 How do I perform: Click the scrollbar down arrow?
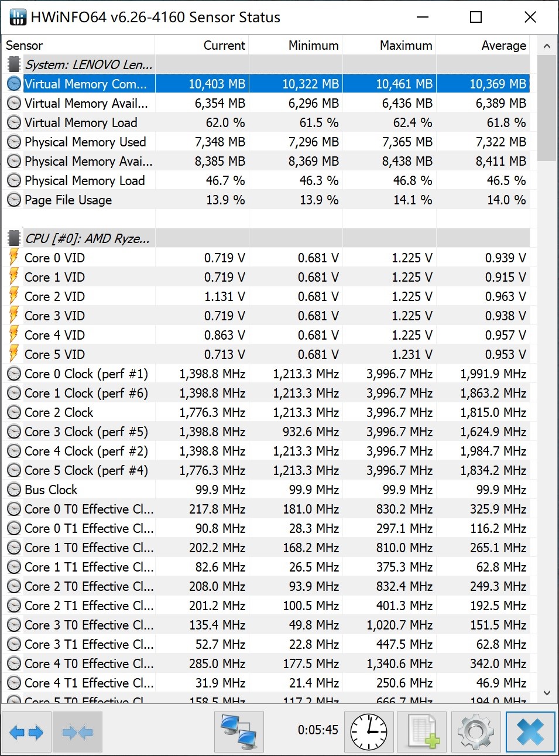[547, 693]
